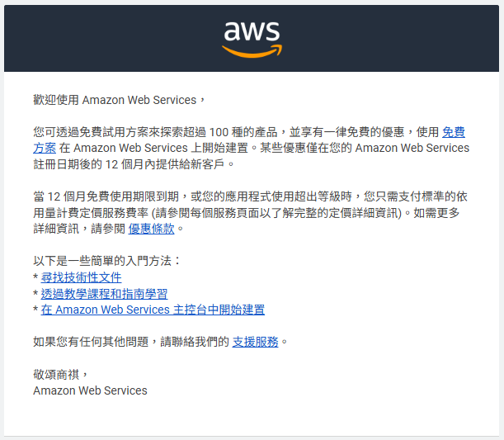Click the AWS logo in the header
This screenshot has height=440, width=504.
click(x=252, y=40)
